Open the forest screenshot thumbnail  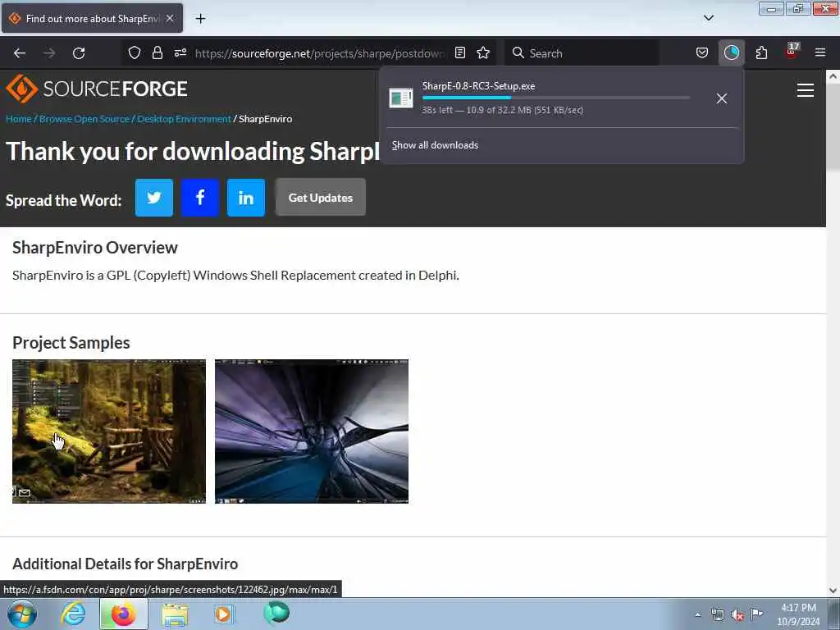[109, 431]
